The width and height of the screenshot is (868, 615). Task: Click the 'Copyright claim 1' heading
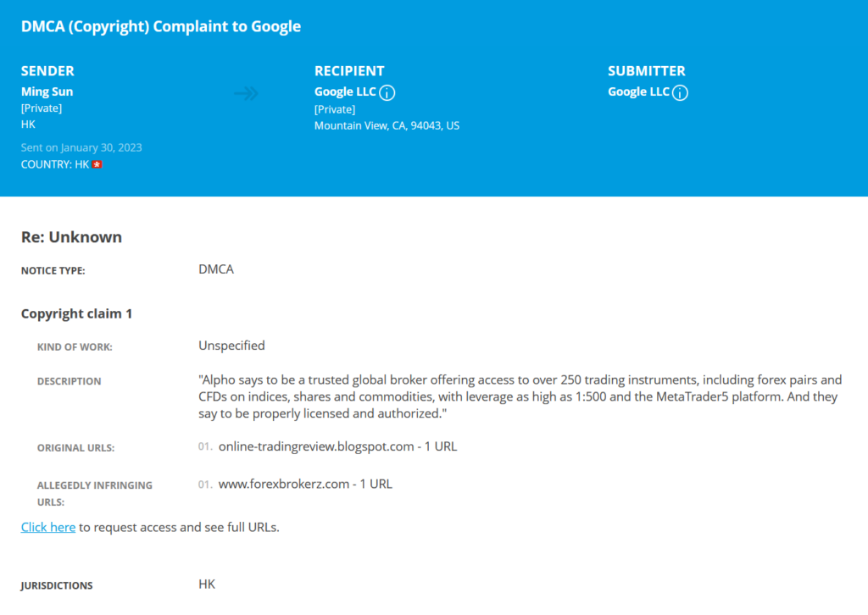click(x=77, y=313)
